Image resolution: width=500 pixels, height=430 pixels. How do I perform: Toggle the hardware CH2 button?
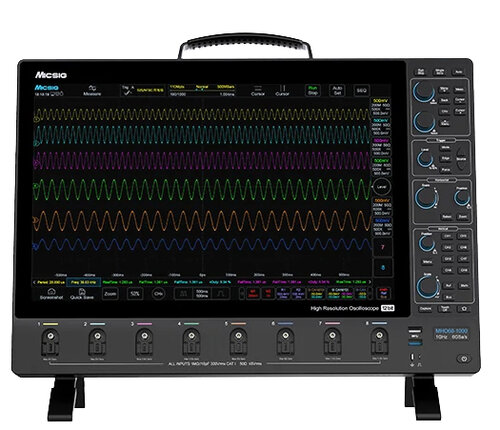tap(447, 247)
